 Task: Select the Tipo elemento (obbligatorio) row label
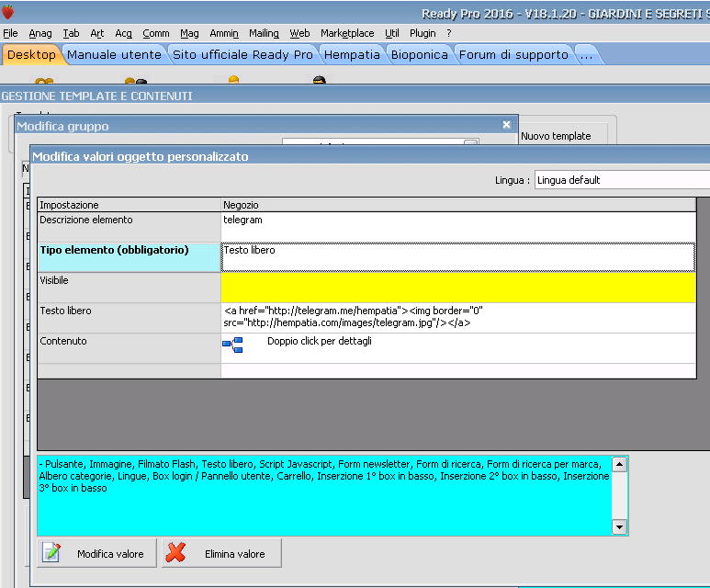click(x=130, y=257)
